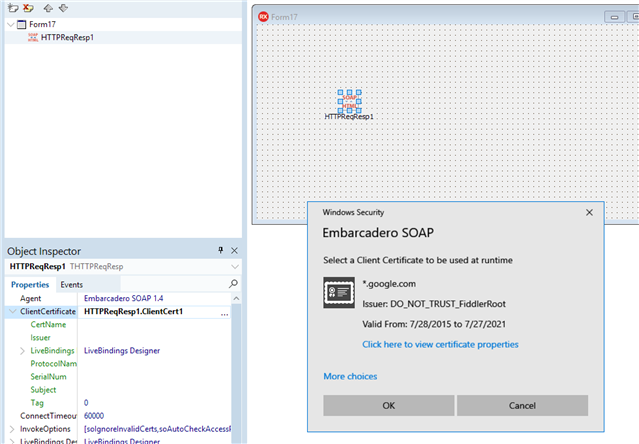Close the Object Inspector panel
The image size is (639, 444).
coord(234,251)
